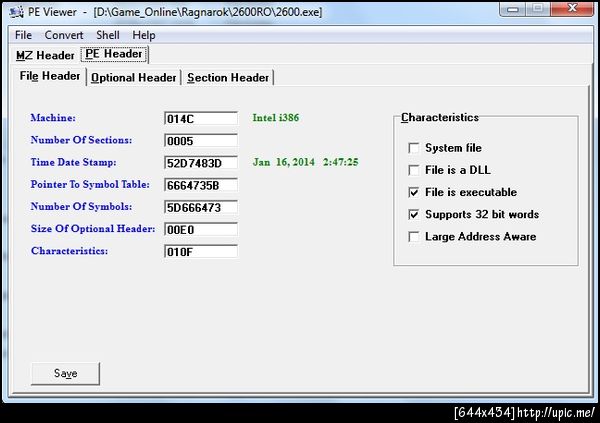Click the green Intel i386 text
The width and height of the screenshot is (600, 423).
tap(276, 118)
